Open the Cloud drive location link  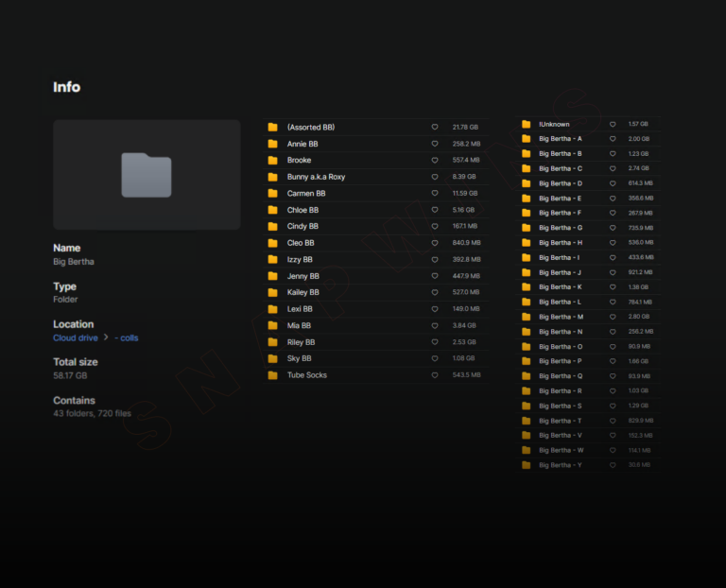[x=76, y=337]
